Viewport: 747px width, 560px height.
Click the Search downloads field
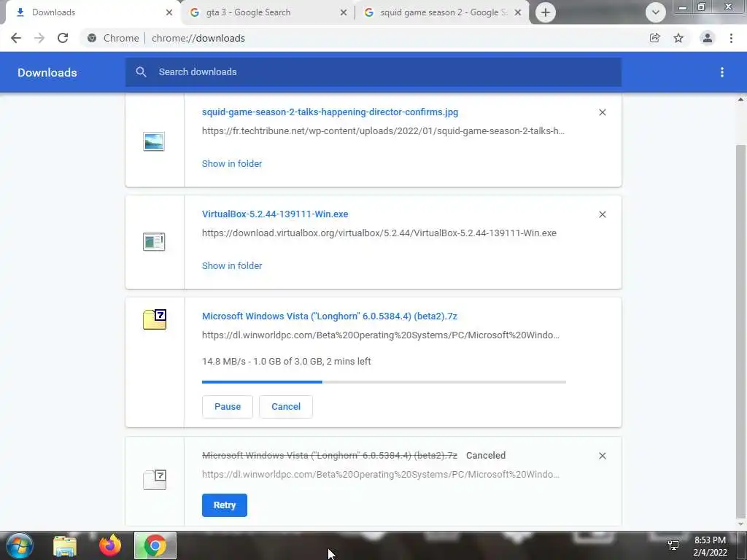tap(373, 72)
